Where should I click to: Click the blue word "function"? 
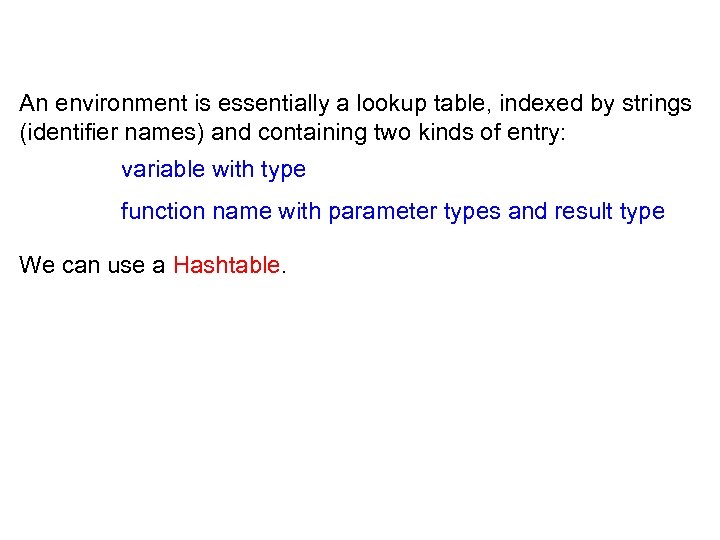coord(160,212)
